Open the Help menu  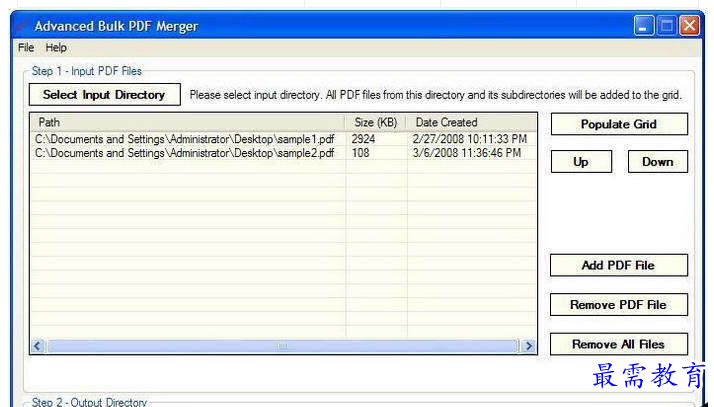click(56, 47)
